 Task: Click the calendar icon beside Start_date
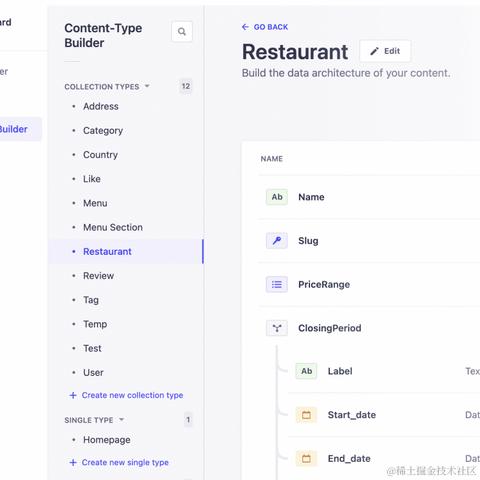(x=306, y=415)
